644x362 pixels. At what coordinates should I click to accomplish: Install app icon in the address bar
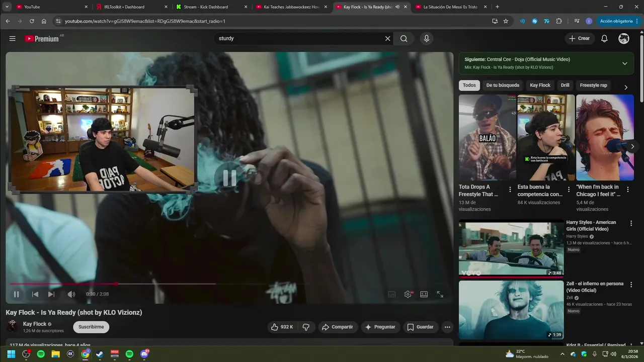495,21
